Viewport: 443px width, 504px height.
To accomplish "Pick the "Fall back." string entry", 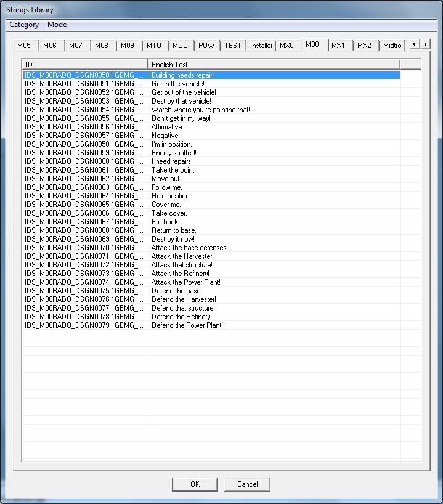I will [166, 222].
